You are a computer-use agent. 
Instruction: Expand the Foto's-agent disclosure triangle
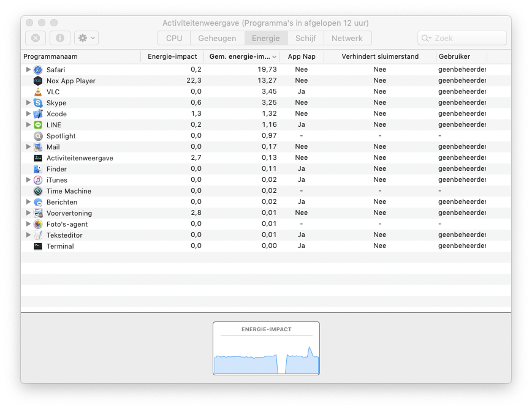click(28, 223)
